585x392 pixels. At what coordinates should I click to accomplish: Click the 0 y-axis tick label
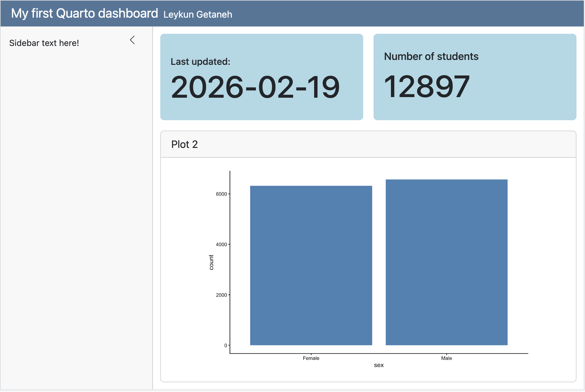pyautogui.click(x=225, y=345)
